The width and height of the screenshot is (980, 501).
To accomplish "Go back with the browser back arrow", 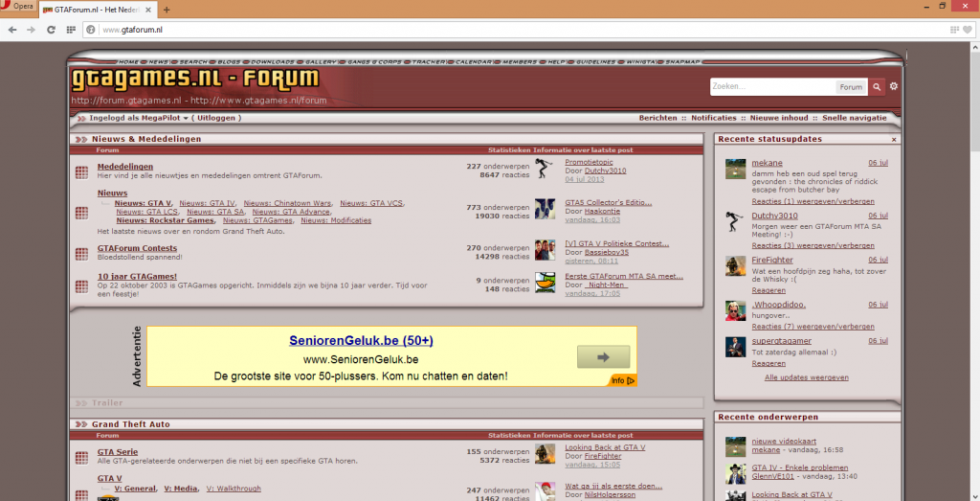I will 12,30.
